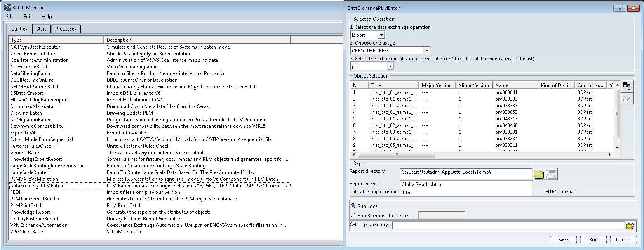Select the Knowledge Report utility row

click(x=150, y=212)
